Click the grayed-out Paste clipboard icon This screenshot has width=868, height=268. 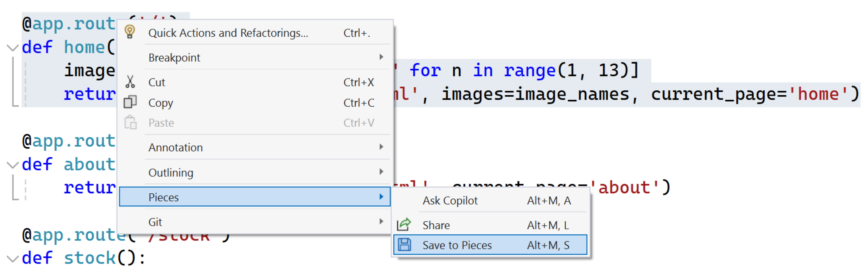tap(131, 122)
